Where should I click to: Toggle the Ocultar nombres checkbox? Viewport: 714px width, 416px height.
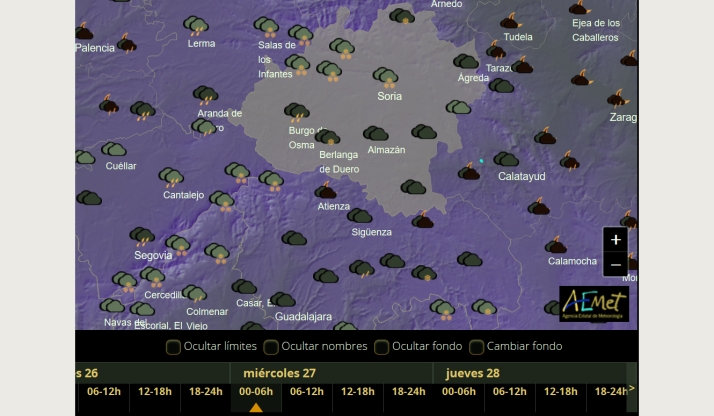click(271, 347)
